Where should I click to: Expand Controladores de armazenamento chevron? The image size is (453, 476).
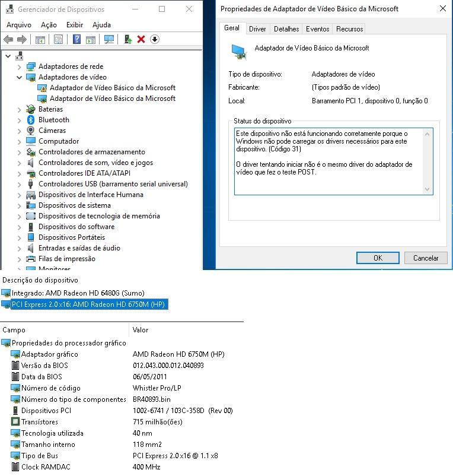click(x=19, y=153)
